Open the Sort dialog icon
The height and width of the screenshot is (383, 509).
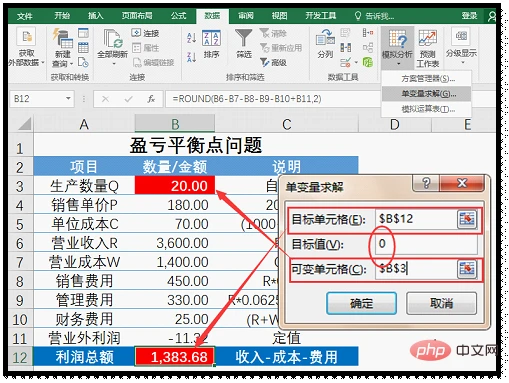pyautogui.click(x=211, y=38)
